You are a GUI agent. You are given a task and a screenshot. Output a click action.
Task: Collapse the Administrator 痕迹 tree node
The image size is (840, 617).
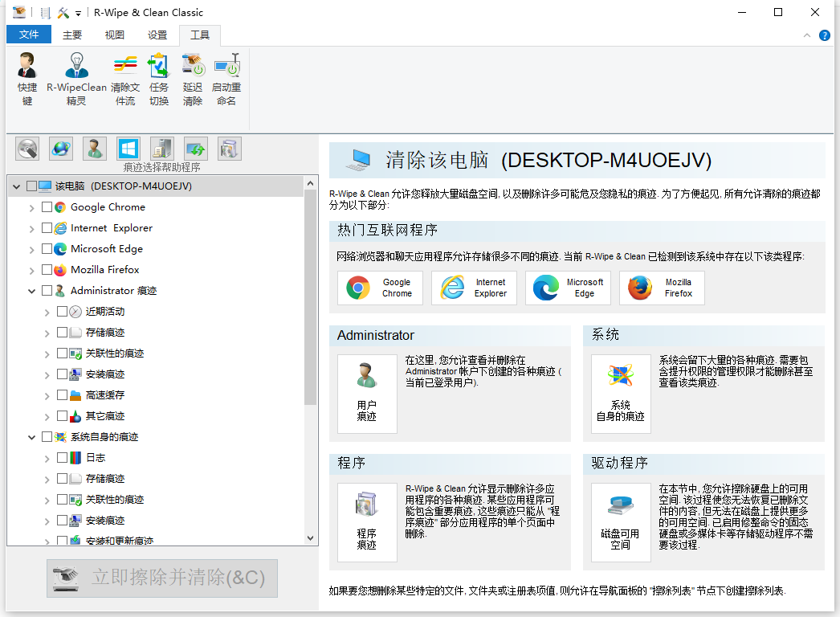(31, 291)
